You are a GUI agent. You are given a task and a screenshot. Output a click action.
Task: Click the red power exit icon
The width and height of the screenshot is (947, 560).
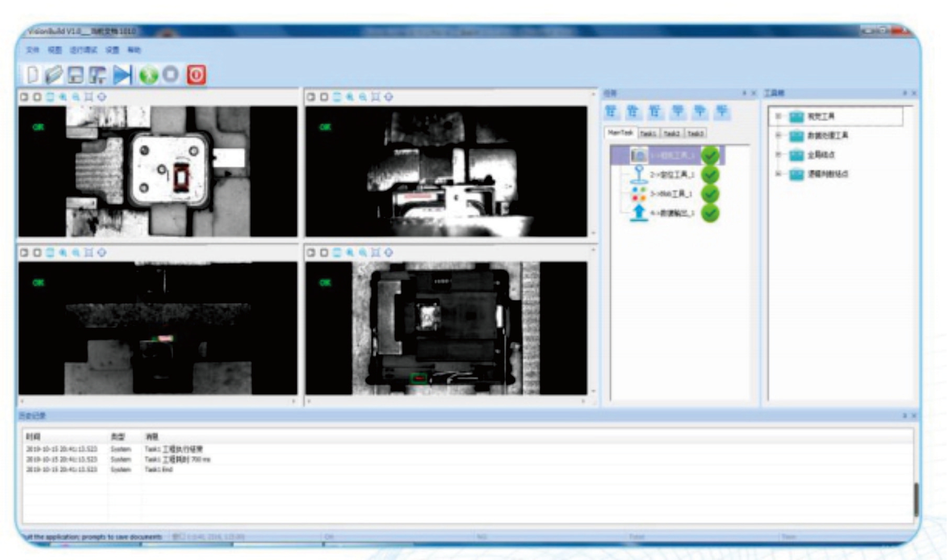pyautogui.click(x=196, y=75)
